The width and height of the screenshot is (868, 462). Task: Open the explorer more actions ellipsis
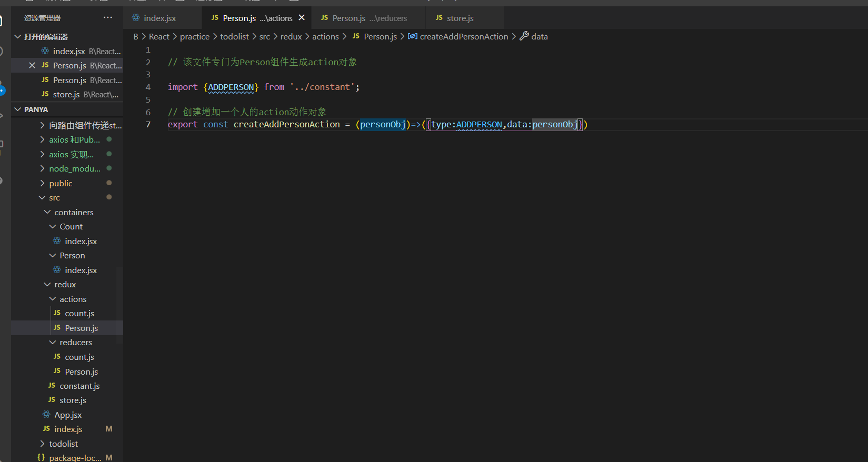pos(108,18)
